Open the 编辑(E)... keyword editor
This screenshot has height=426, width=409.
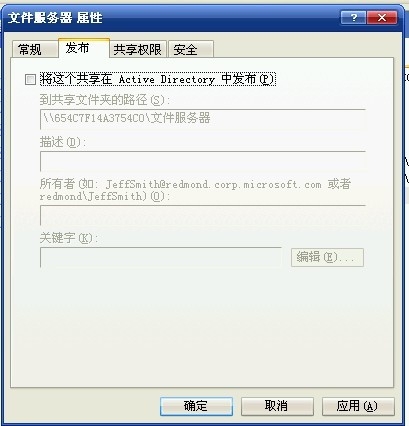(327, 257)
